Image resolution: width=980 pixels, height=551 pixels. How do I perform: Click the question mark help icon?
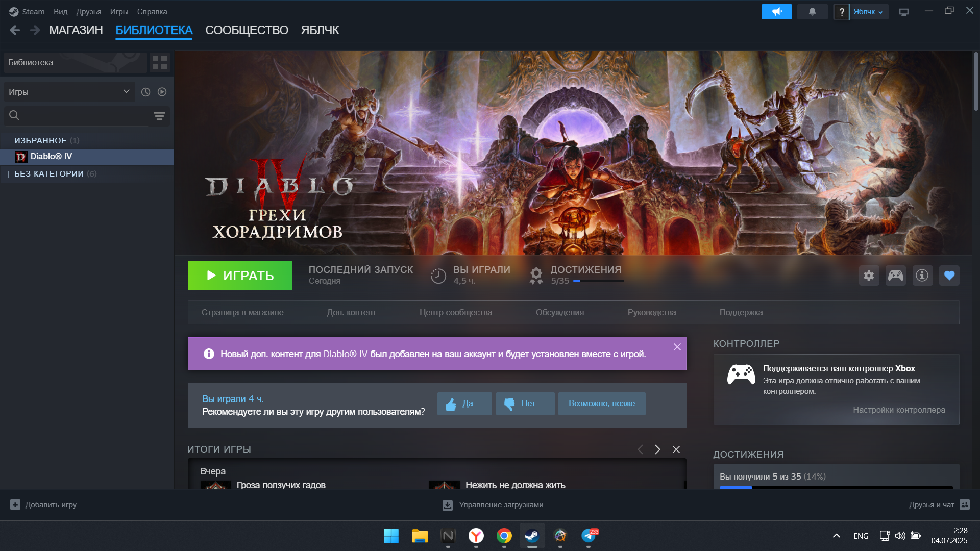tap(841, 11)
